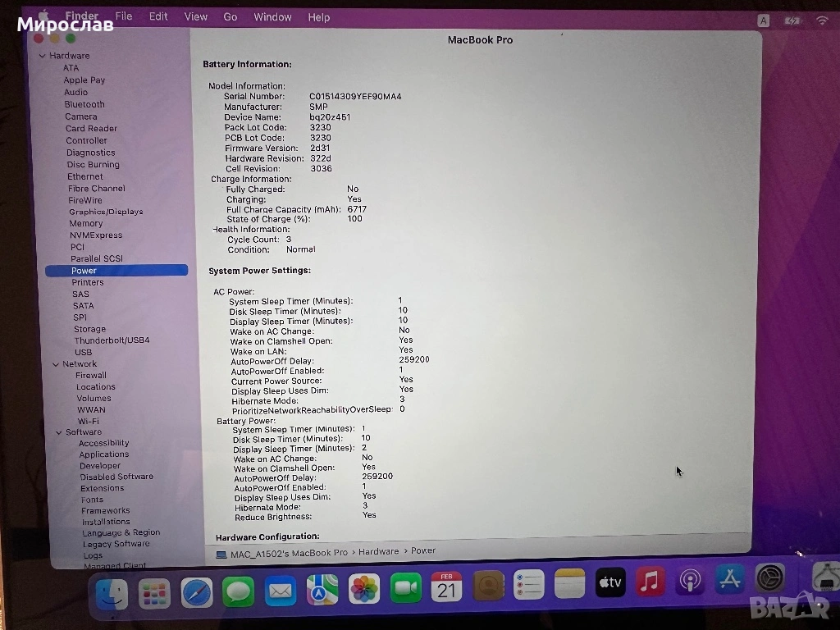
Task: Launch Photos from the dock
Action: pos(363,589)
